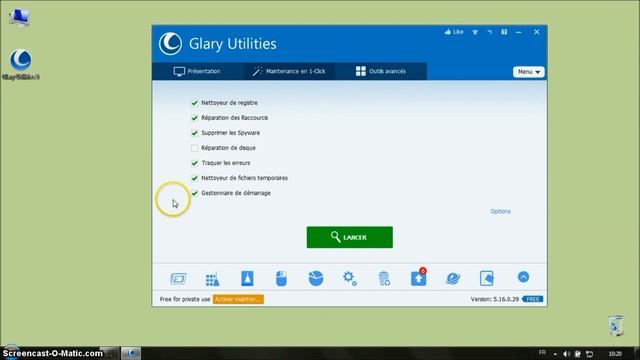Screen dimensions: 640x360
Task: Open Glary Utilities desktop shortcut
Action: [20, 64]
